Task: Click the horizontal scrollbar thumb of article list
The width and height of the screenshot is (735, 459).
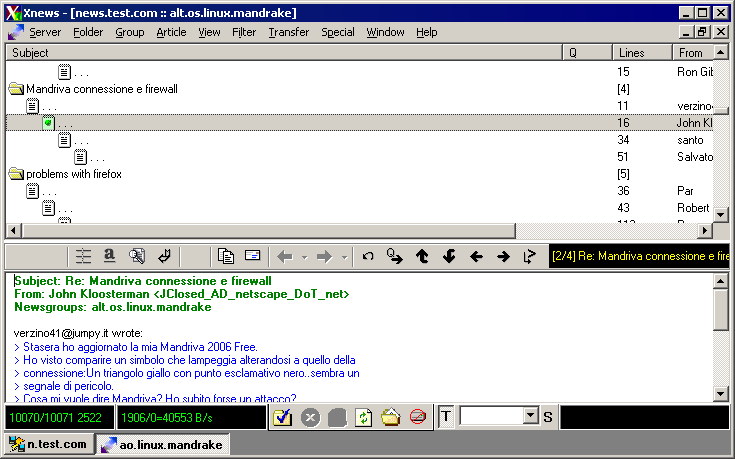Action: (x=269, y=230)
